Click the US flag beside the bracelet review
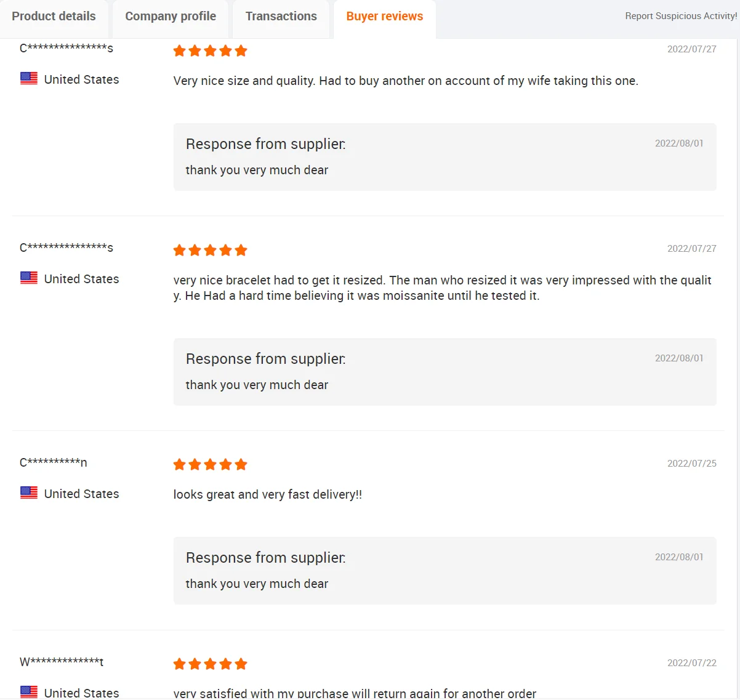 tap(29, 278)
